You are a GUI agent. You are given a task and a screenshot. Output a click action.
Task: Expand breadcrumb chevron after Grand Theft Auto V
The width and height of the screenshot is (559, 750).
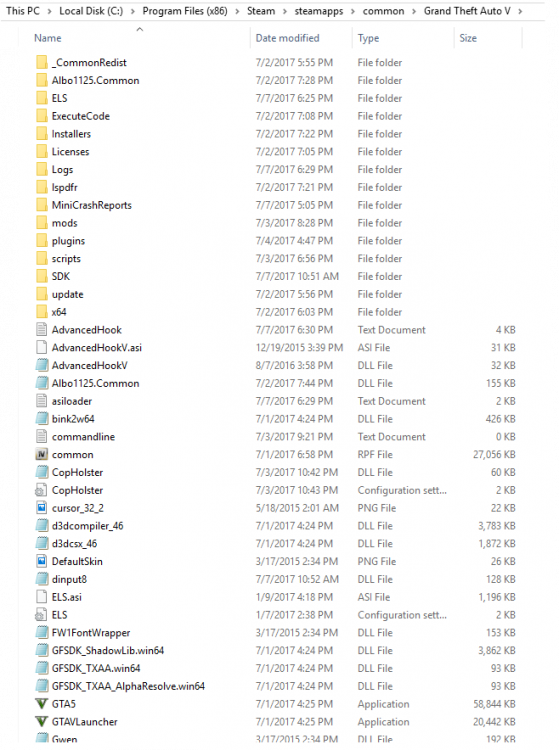(520, 11)
